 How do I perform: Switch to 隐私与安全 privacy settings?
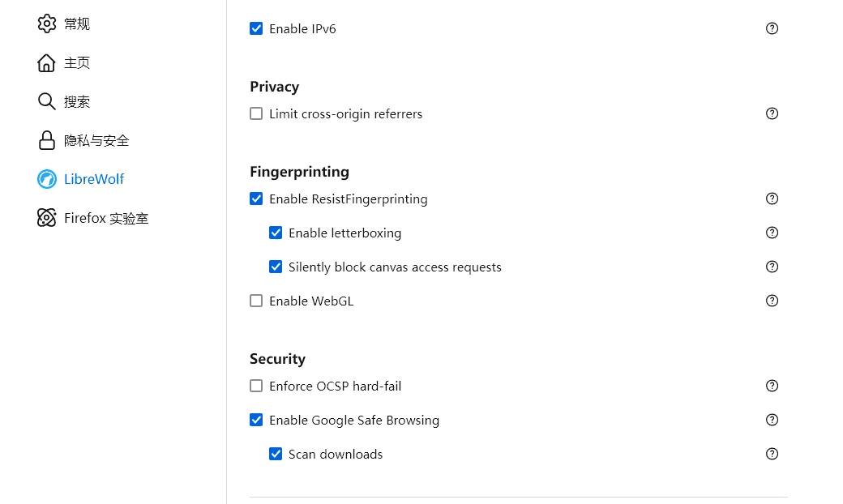point(83,141)
